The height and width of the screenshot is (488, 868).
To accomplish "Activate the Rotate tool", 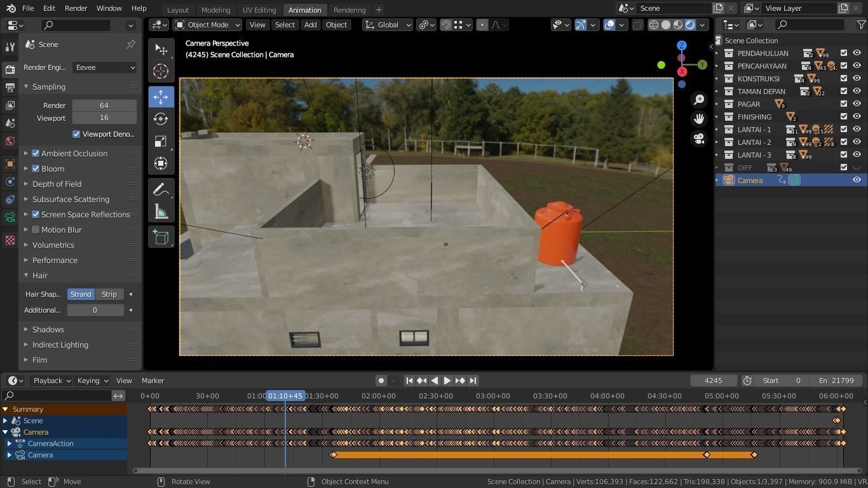I will pos(161,119).
